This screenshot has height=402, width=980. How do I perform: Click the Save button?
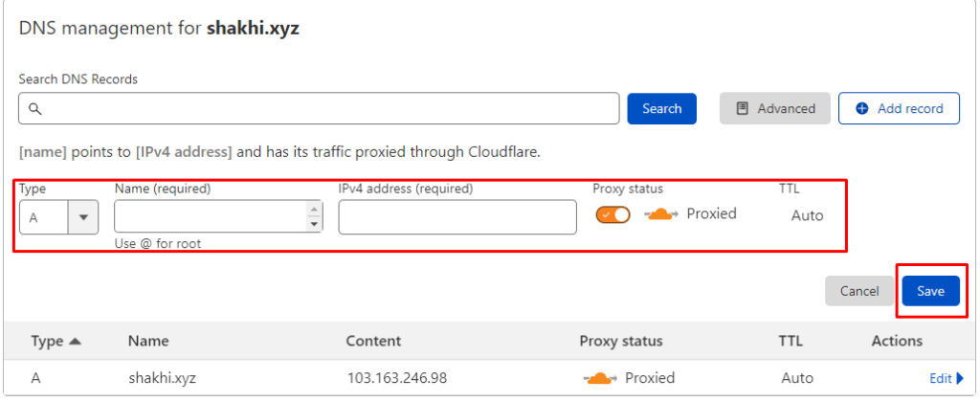930,291
